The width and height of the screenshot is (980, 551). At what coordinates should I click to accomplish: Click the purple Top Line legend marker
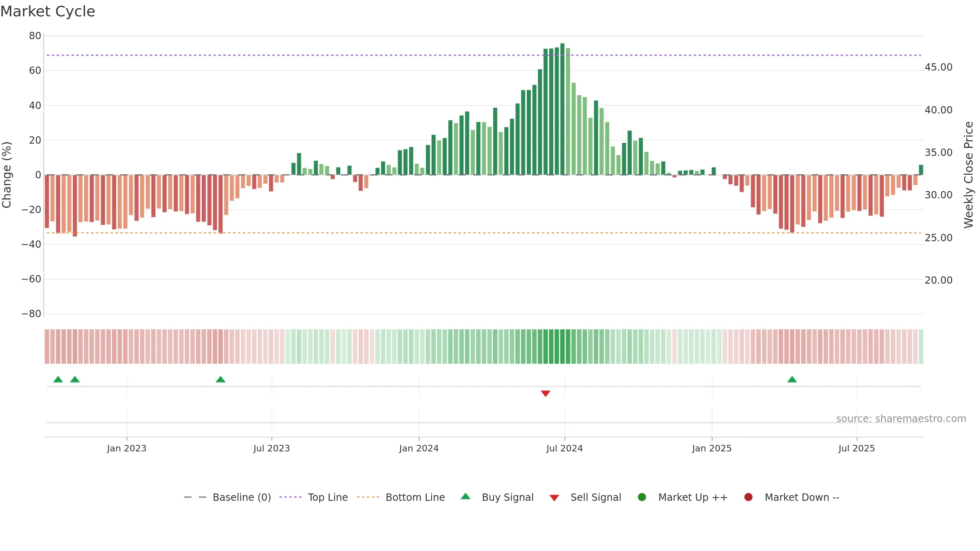pos(291,497)
